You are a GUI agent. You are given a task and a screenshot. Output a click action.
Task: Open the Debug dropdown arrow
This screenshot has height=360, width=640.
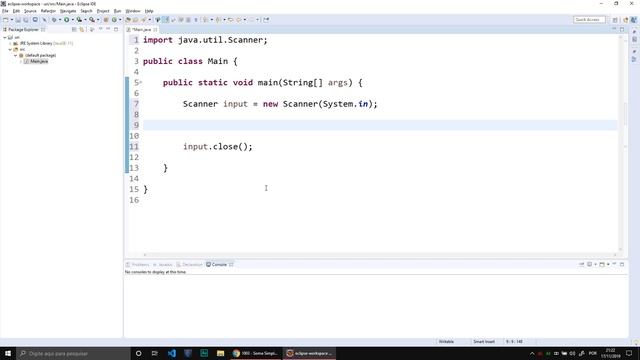tap(60, 20)
